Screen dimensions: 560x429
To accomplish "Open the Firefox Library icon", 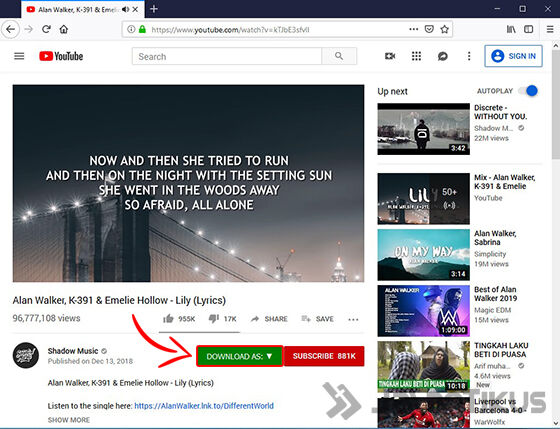I will [x=511, y=29].
